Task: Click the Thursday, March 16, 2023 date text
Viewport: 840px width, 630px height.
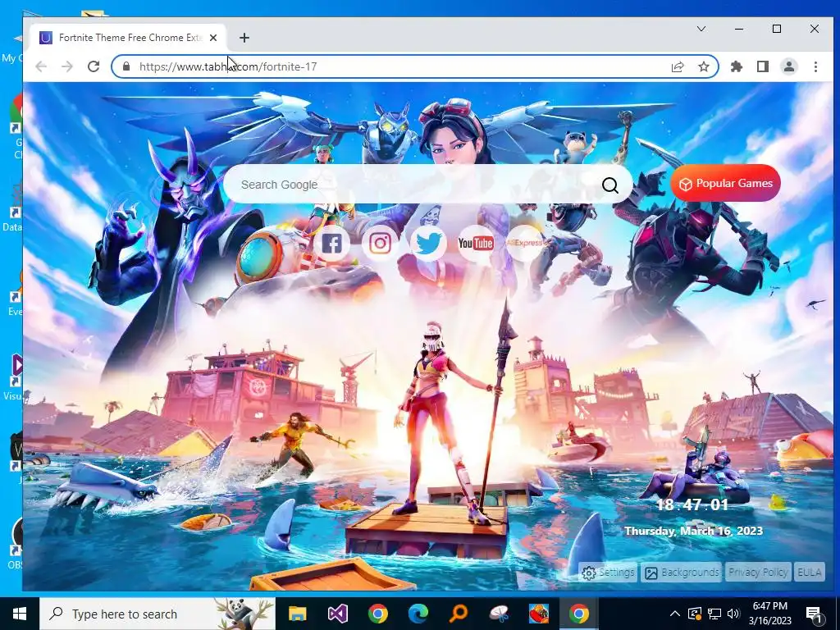Action: pos(694,531)
